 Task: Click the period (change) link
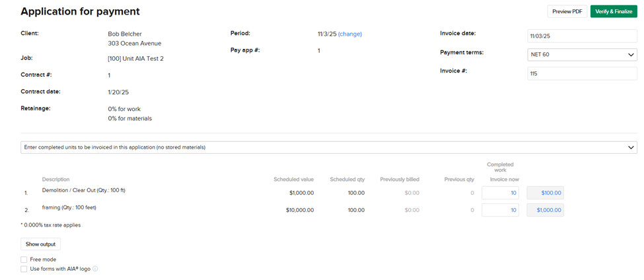coord(350,34)
